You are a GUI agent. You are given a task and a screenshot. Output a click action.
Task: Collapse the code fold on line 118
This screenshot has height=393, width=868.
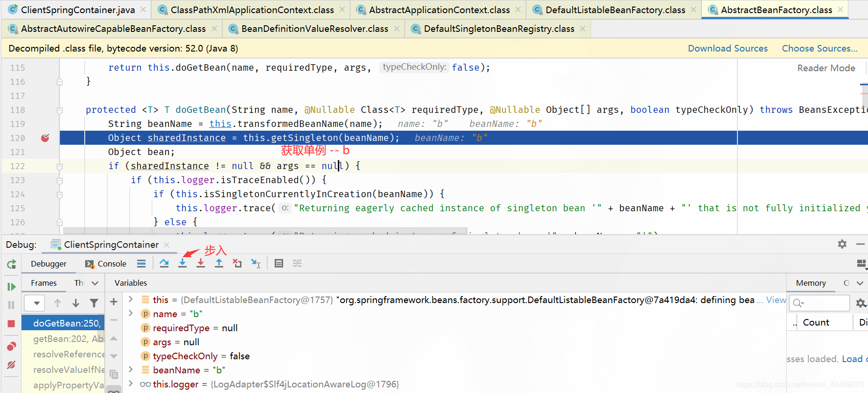tap(59, 111)
